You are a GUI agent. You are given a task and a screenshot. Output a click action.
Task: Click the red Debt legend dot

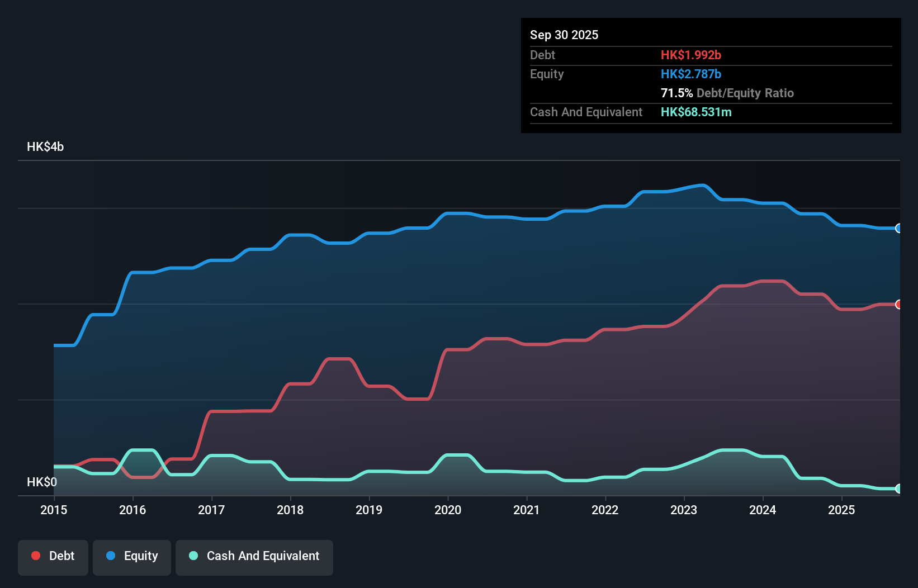tap(35, 556)
